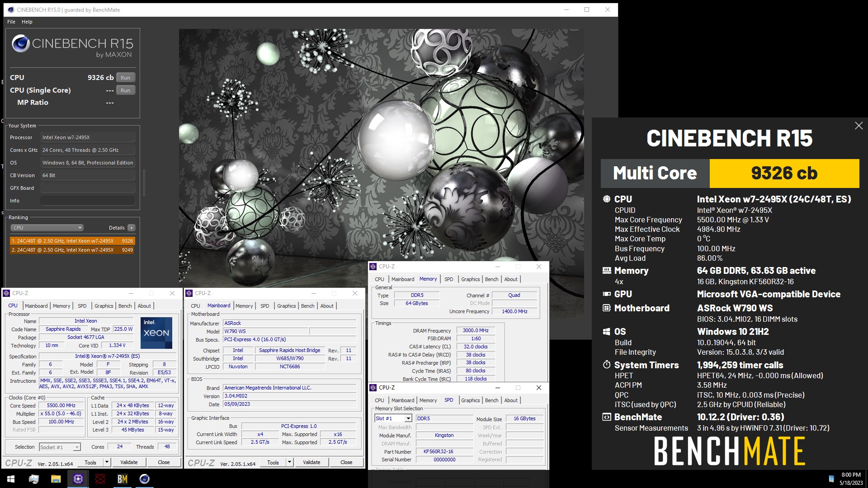Click the Windows OS icon in BenchMate panel
The height and width of the screenshot is (488, 868).
click(x=607, y=331)
